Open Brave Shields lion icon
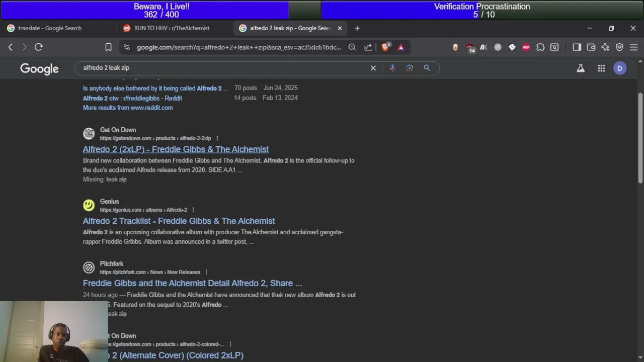Screen dimensions: 644x362 coord(386,47)
